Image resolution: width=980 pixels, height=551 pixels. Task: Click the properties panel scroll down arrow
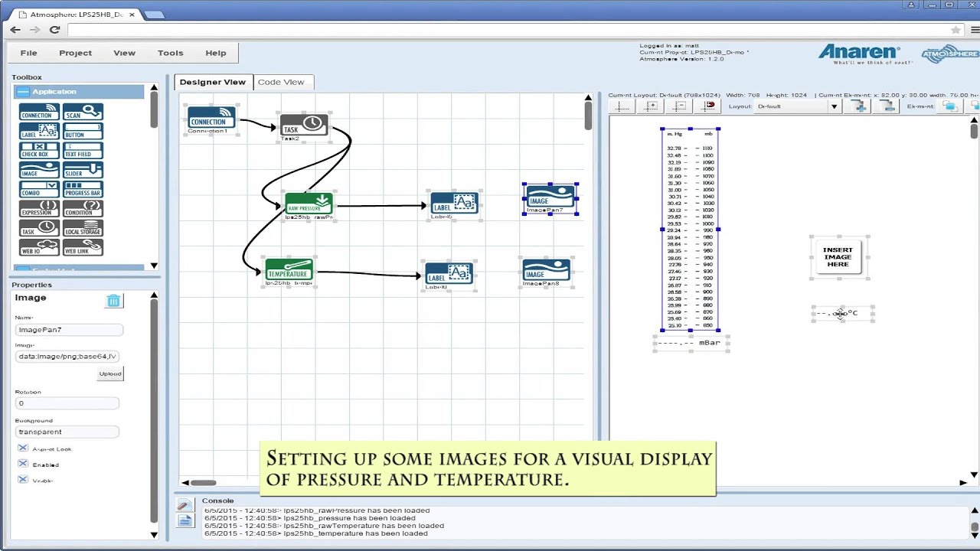point(154,534)
